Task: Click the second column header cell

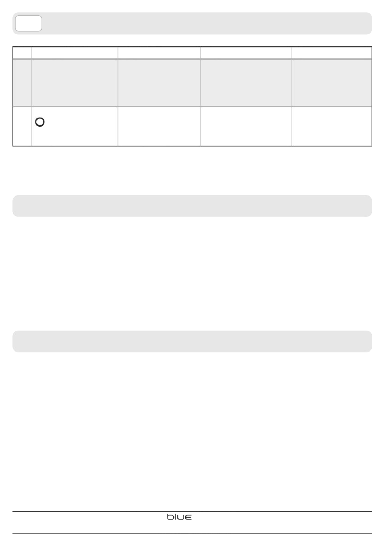Action: pyautogui.click(x=74, y=53)
